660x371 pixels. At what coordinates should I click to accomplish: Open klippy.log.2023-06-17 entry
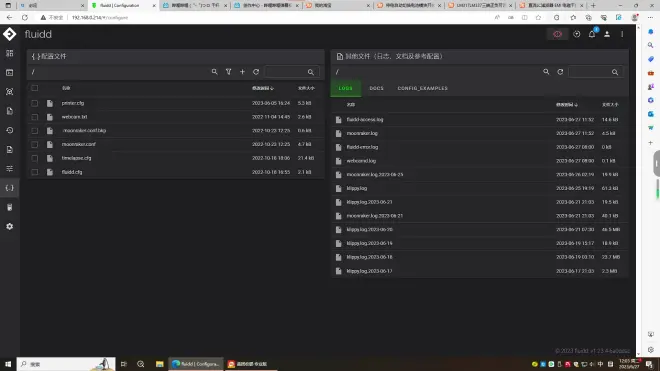point(369,271)
